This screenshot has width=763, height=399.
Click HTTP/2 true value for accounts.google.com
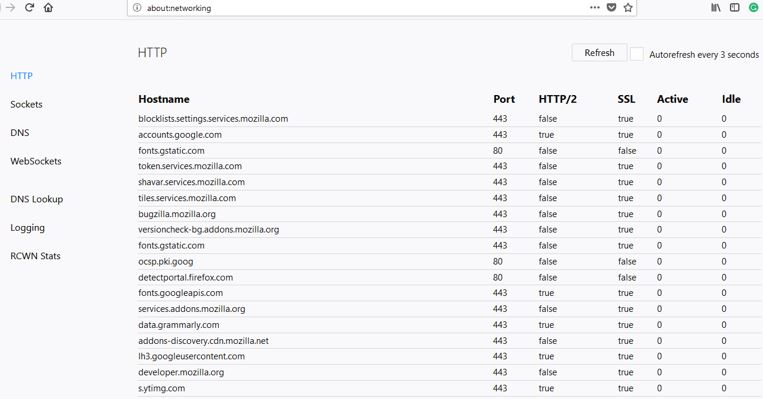(546, 135)
